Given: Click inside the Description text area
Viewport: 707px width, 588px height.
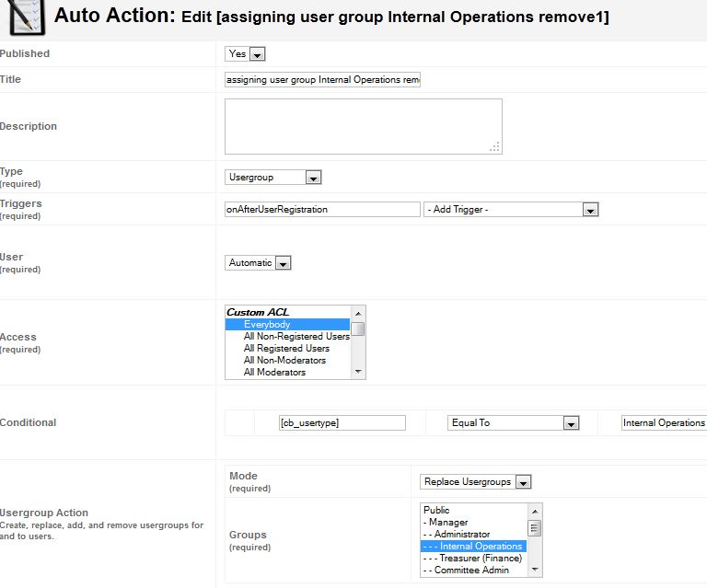Looking at the screenshot, I should pos(364,127).
